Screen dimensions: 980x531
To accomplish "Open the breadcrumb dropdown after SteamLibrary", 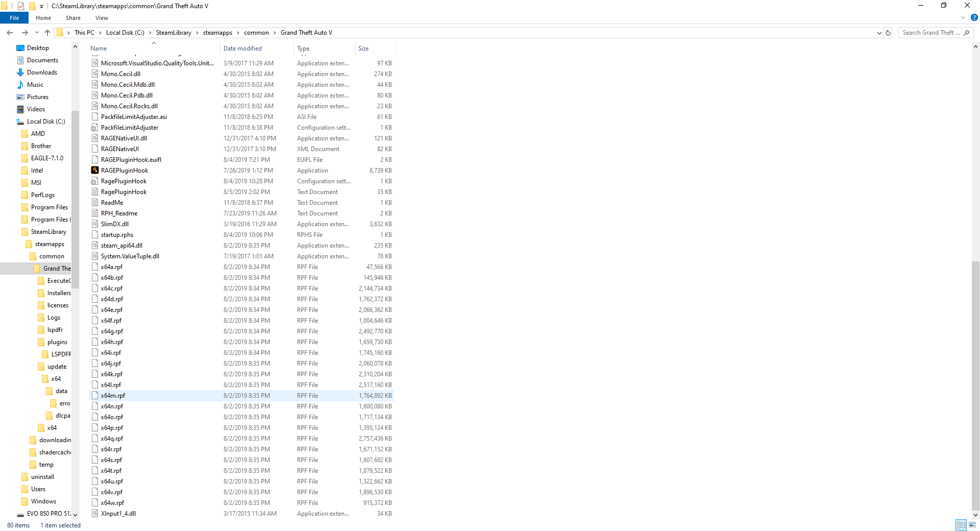I will 197,33.
